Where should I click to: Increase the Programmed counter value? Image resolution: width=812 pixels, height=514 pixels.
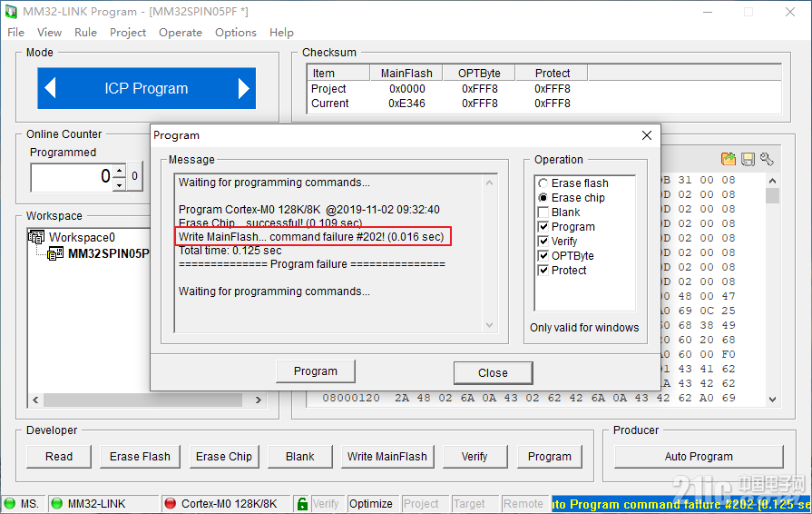[x=120, y=171]
